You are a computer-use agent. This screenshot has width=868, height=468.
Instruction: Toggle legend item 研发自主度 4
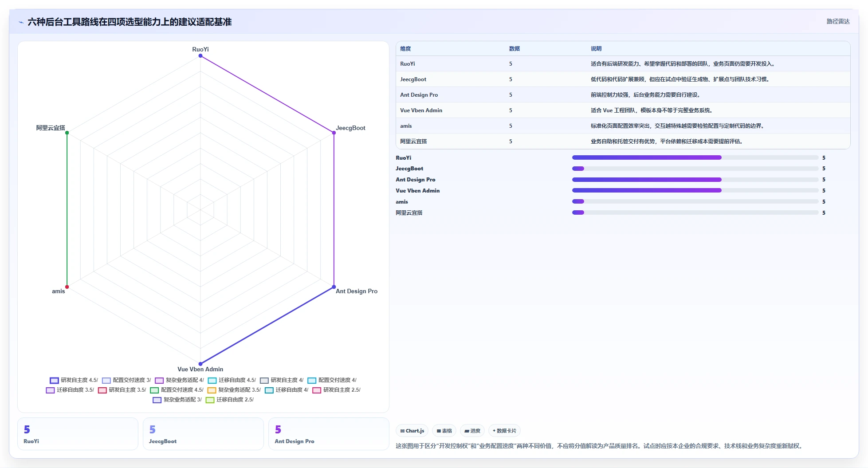coord(282,380)
